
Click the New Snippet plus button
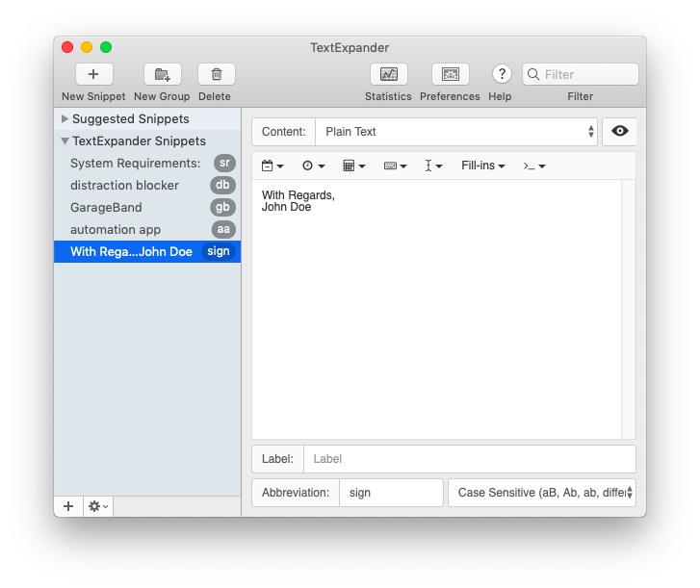[x=93, y=74]
